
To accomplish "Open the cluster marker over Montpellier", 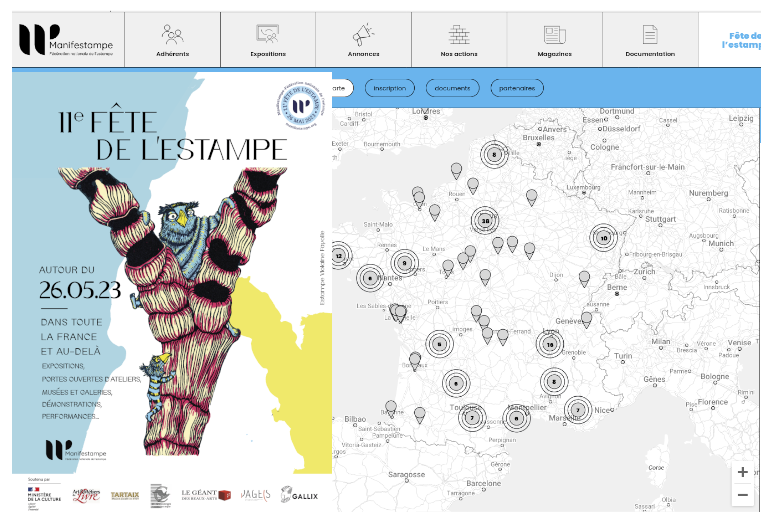I will [516, 419].
